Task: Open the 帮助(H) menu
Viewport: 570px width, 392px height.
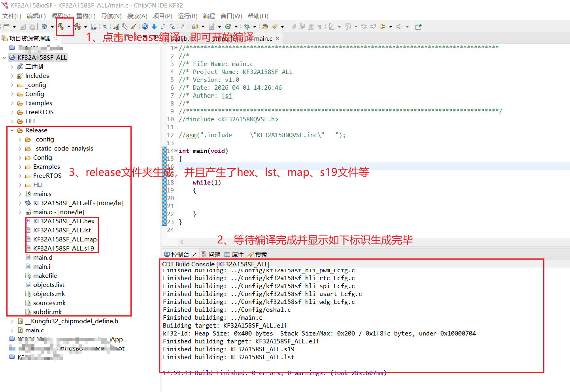Action: 258,16
